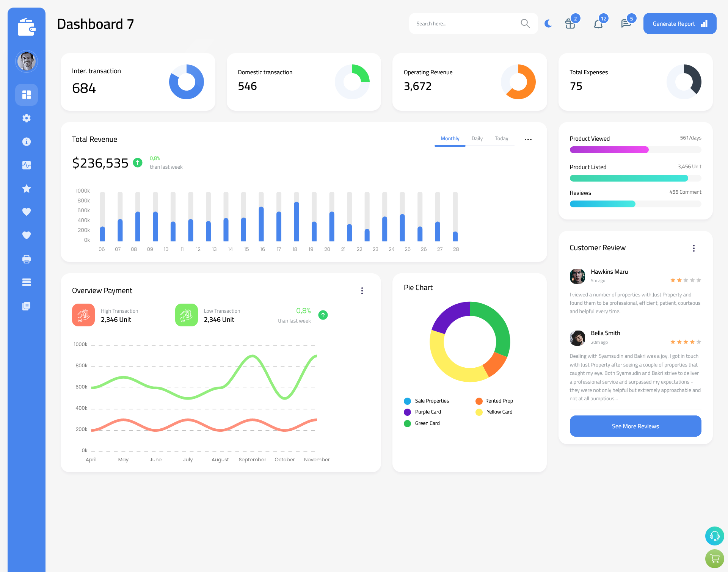Expand Customer Review overflow menu
The width and height of the screenshot is (728, 572).
tap(695, 248)
